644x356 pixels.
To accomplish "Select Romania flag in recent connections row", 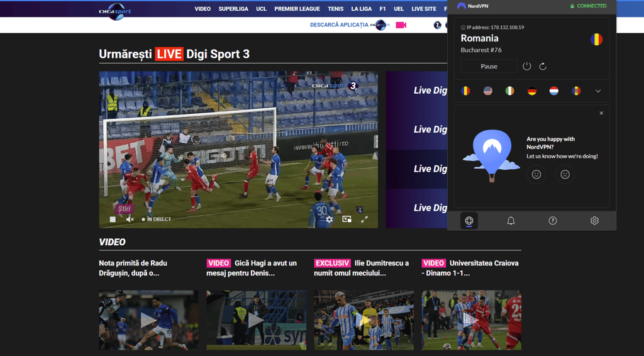I will click(x=465, y=91).
